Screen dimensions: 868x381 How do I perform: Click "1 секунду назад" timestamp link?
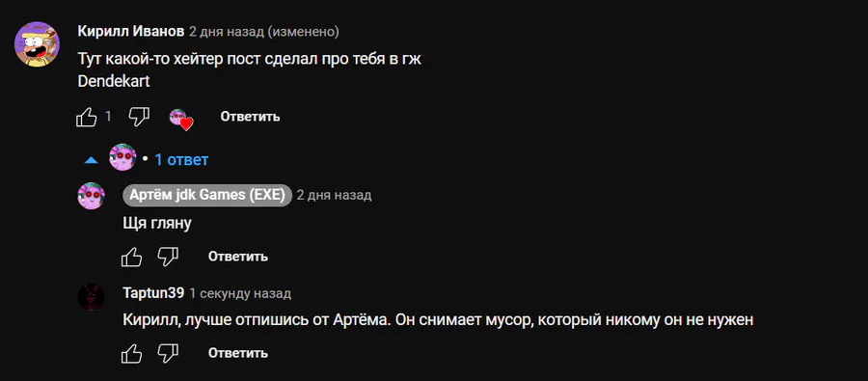(x=240, y=293)
